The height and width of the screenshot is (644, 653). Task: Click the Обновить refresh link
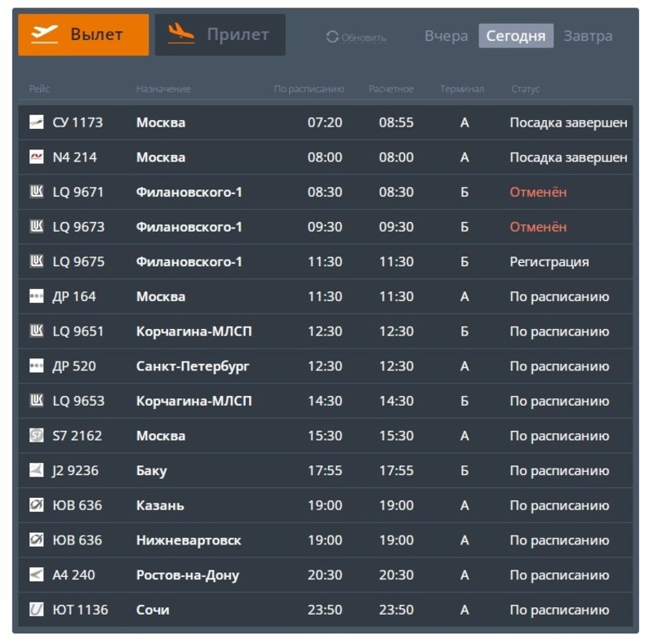363,38
